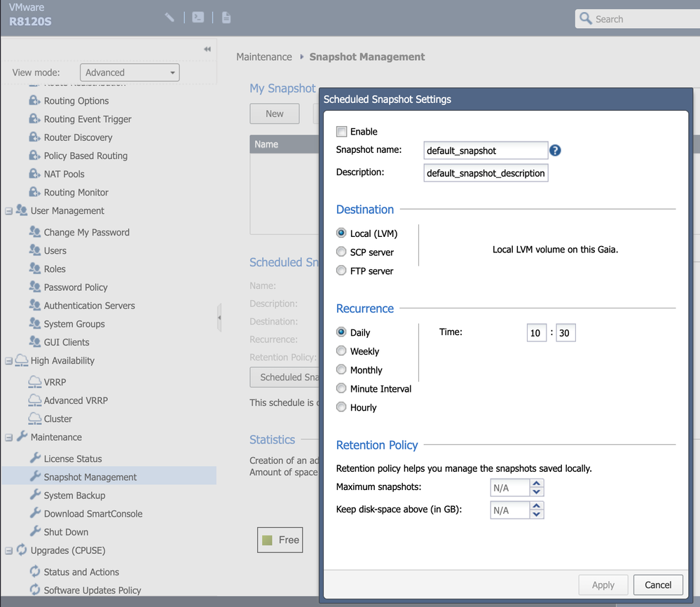Collapse the navigation panel with double-arrow icon
The image size is (700, 607).
207,49
